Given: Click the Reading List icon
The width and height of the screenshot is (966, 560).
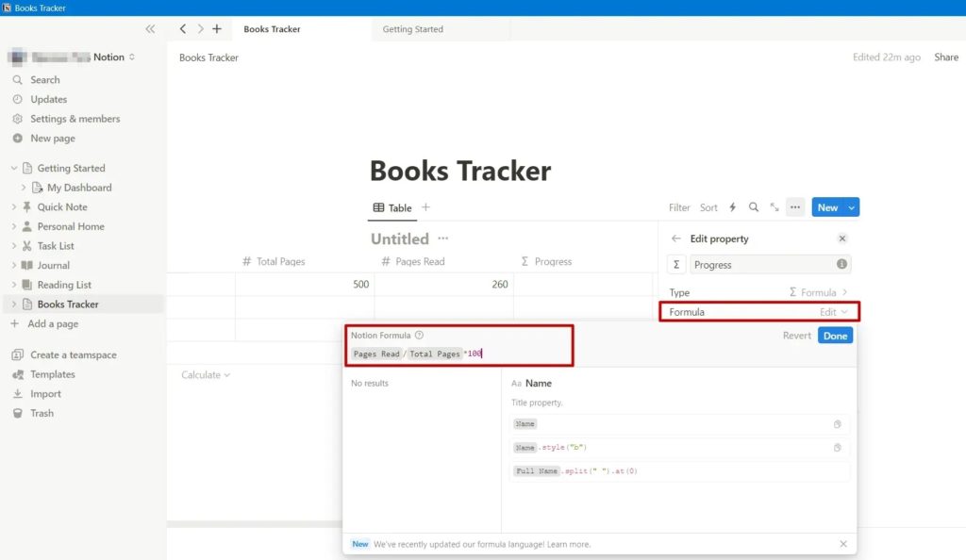Looking at the screenshot, I should pyautogui.click(x=27, y=285).
